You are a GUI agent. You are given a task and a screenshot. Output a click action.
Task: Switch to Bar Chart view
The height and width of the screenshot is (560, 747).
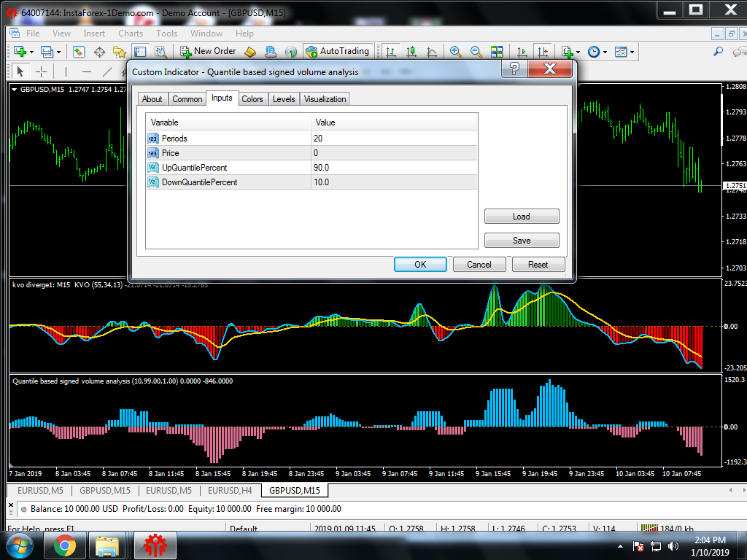pyautogui.click(x=391, y=52)
